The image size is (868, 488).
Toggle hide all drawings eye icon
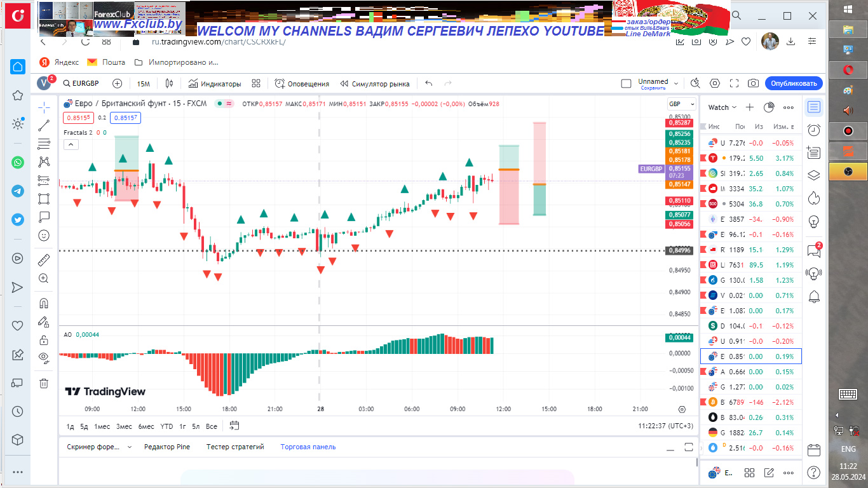coord(44,358)
